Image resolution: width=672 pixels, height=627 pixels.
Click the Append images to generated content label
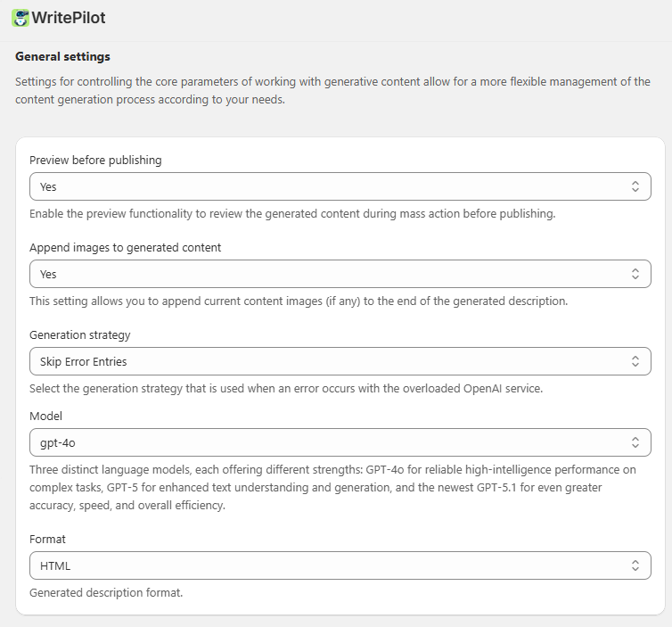coord(125,247)
